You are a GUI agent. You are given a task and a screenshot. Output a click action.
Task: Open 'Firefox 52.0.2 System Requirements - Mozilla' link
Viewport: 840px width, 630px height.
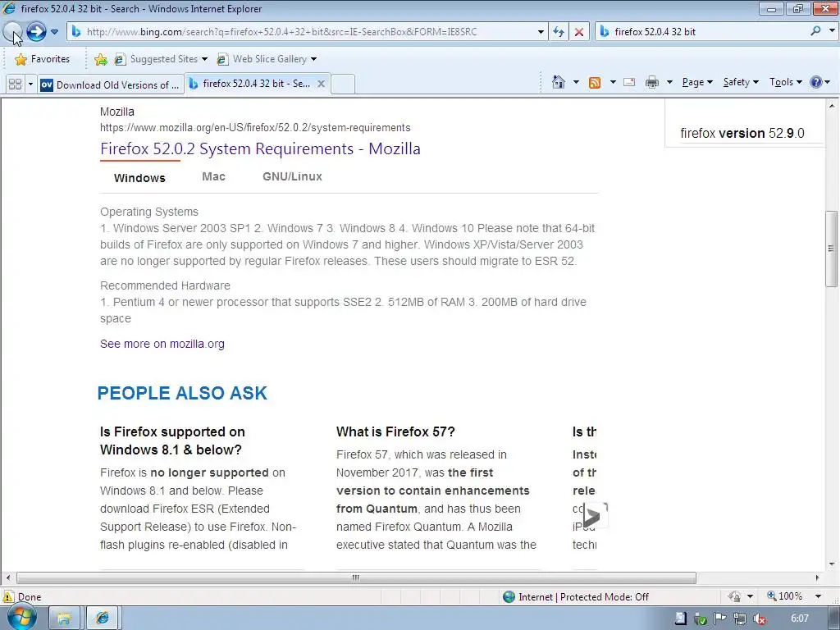(260, 148)
